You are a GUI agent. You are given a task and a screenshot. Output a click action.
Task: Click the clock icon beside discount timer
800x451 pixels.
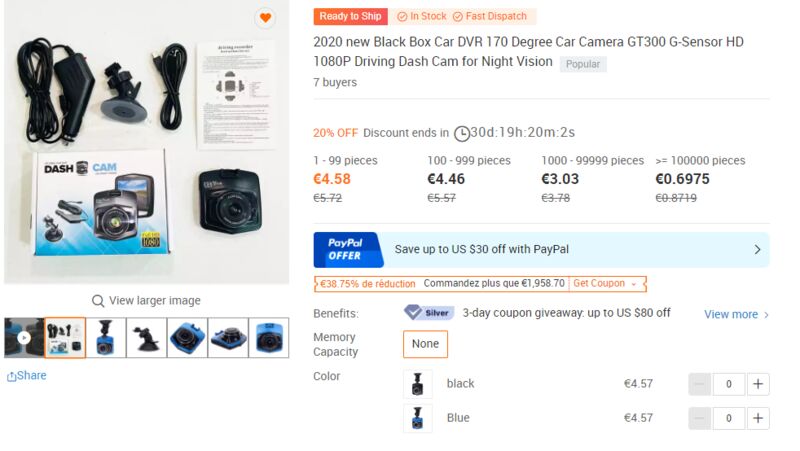click(462, 134)
